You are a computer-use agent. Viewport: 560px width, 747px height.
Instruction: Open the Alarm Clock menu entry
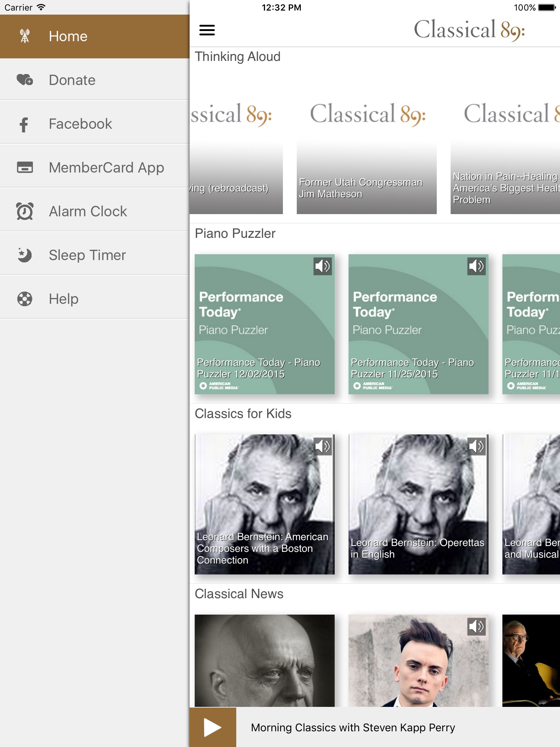(x=95, y=212)
